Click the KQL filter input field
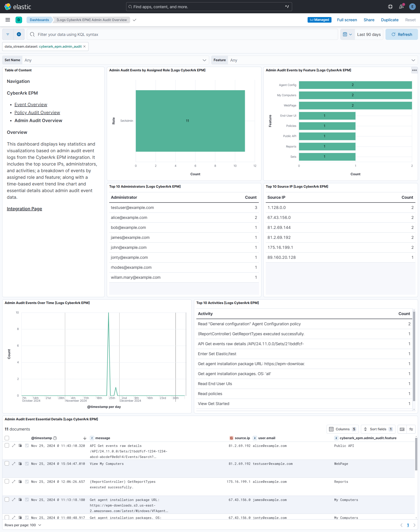The image size is (420, 532). (x=182, y=35)
